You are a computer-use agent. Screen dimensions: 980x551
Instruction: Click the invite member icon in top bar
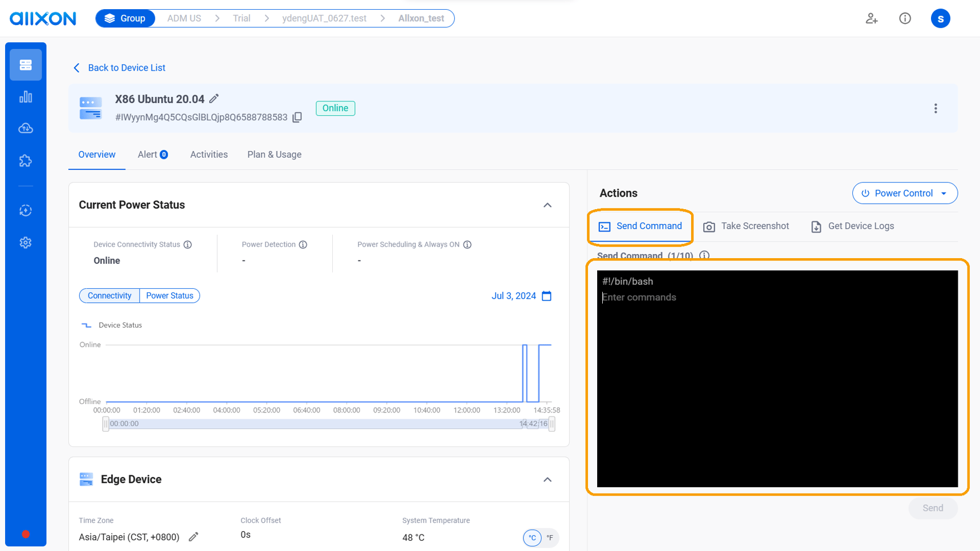click(871, 18)
